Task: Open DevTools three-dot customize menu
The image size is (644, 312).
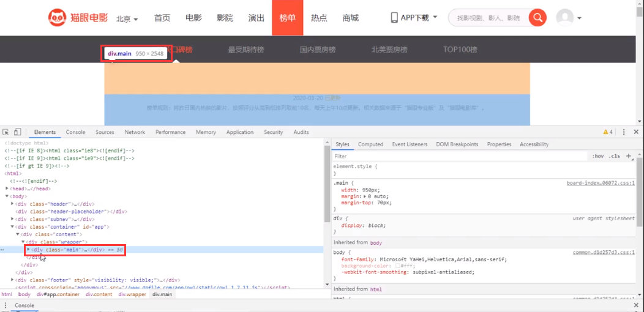Action: pos(624,132)
